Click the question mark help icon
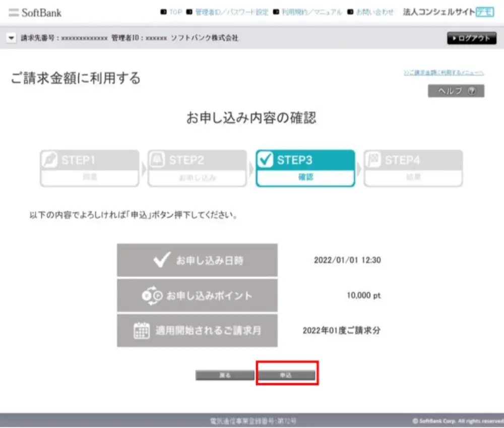This screenshot has width=504, height=428. (x=472, y=91)
